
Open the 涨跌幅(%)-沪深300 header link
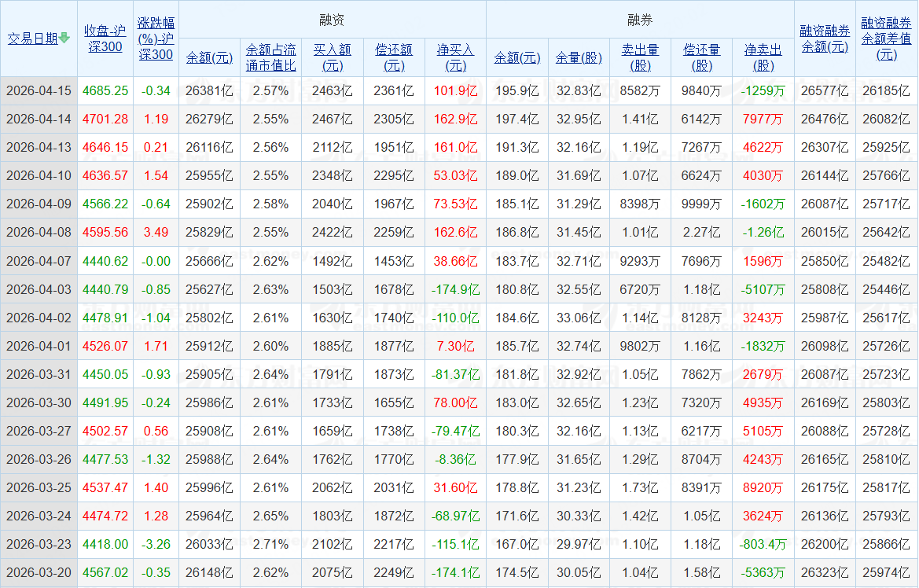[156, 39]
